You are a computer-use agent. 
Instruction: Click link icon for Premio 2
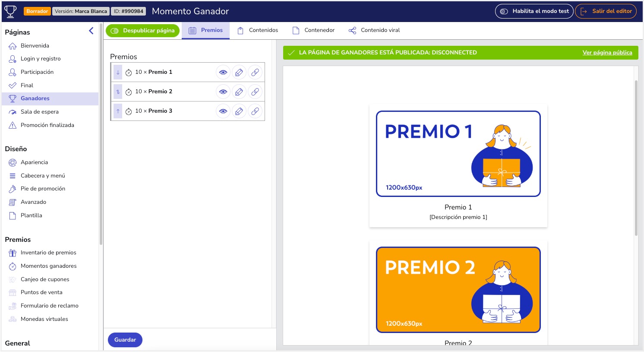(255, 92)
